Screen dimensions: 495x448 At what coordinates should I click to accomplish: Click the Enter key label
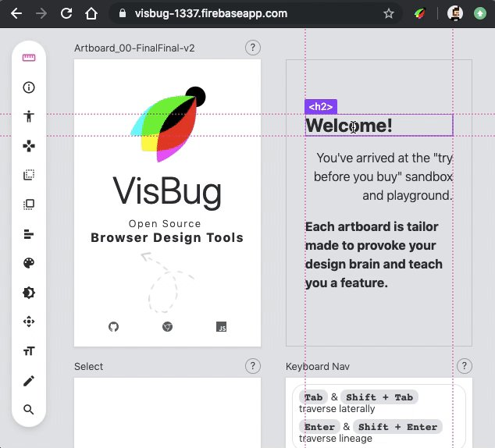pos(319,427)
